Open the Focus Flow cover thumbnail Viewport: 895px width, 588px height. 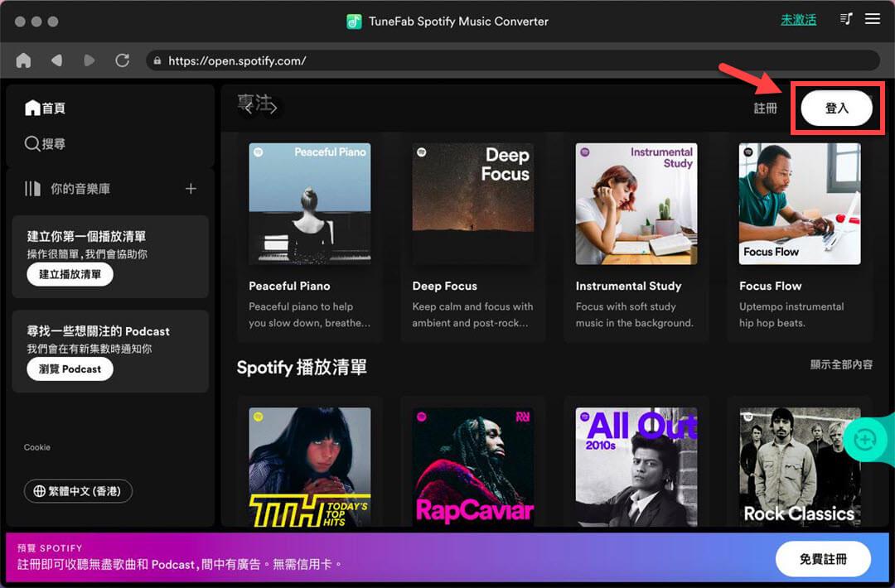tap(800, 204)
